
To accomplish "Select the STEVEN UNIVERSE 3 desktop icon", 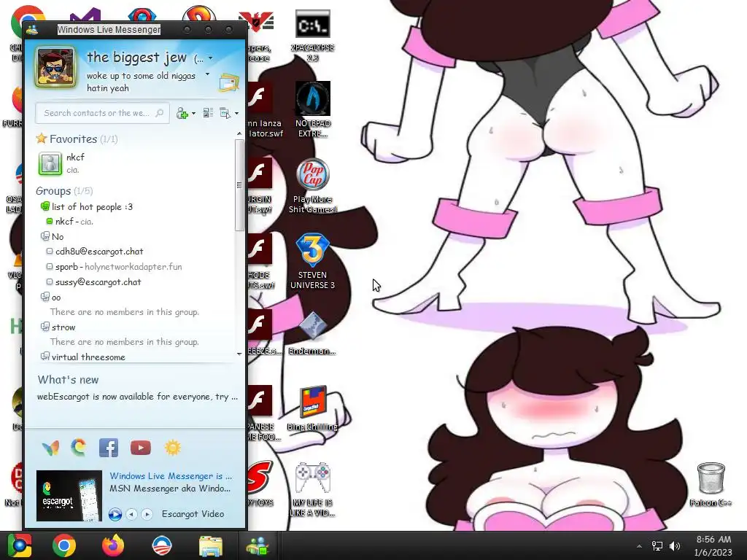I will [x=312, y=261].
